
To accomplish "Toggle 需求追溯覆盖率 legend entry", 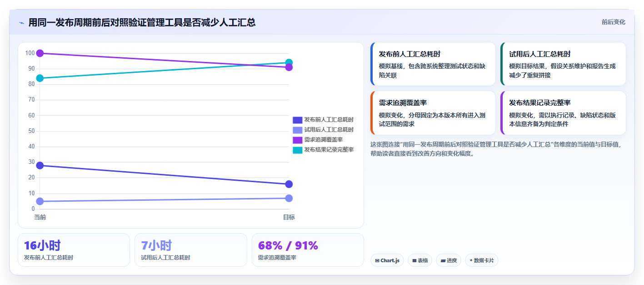I will click(318, 140).
